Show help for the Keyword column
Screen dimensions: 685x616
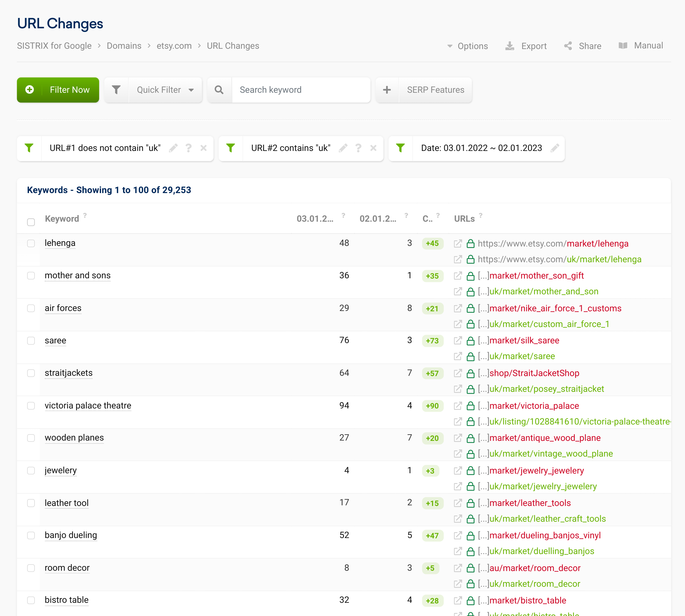85,215
